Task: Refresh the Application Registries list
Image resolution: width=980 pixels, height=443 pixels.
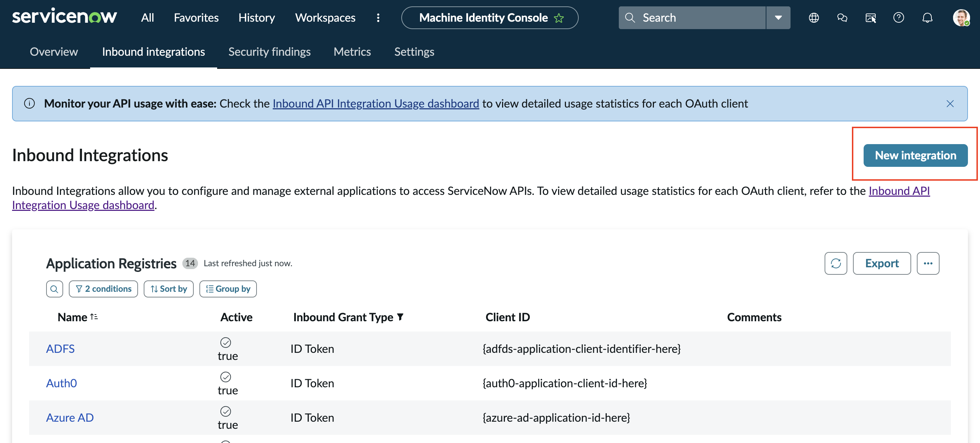Action: [x=836, y=263]
